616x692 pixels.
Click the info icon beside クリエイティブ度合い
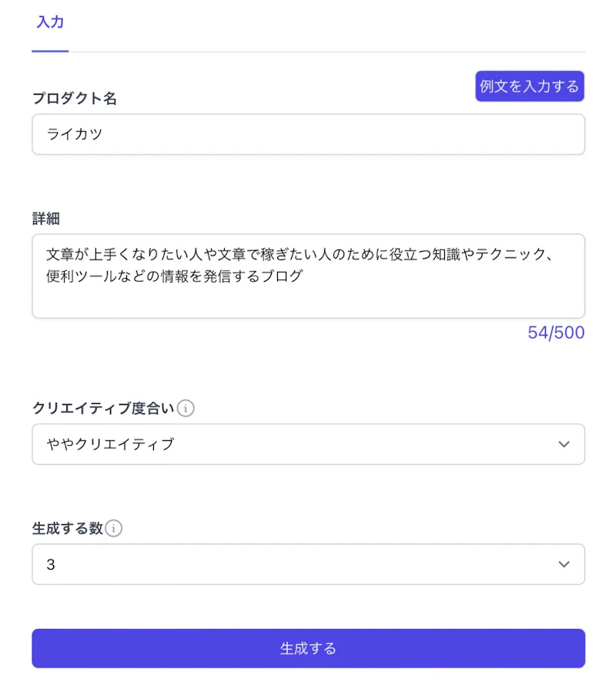point(186,408)
